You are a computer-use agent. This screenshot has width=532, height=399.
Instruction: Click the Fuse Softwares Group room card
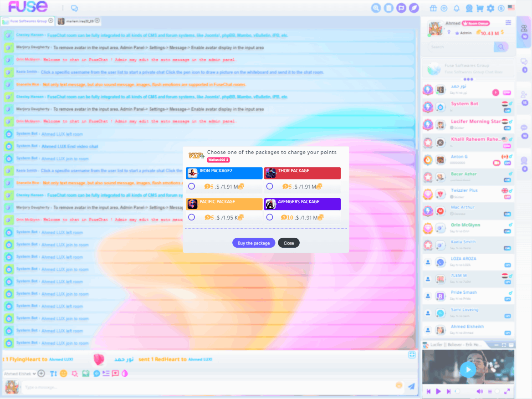[x=468, y=68]
